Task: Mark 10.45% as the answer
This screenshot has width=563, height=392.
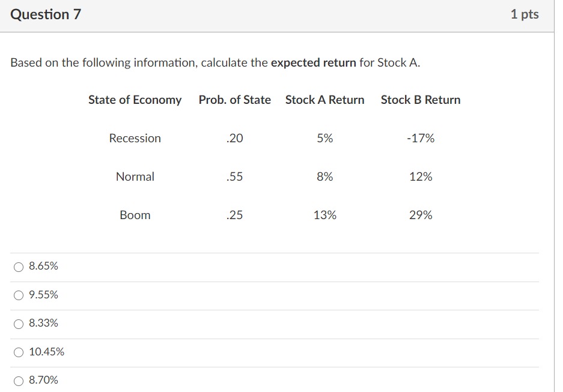Action: (19, 352)
